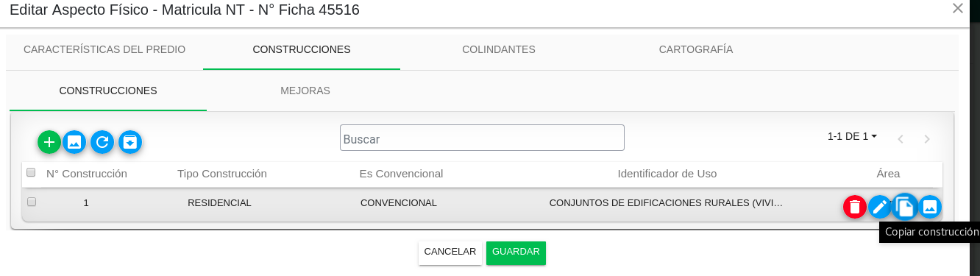The image size is (980, 276).
Task: Add a new construction with green plus icon
Action: point(49,142)
